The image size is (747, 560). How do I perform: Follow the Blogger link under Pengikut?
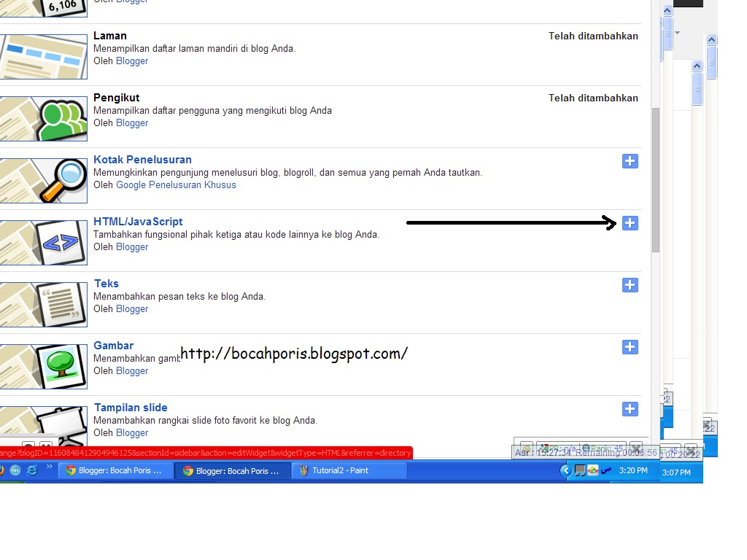132,122
